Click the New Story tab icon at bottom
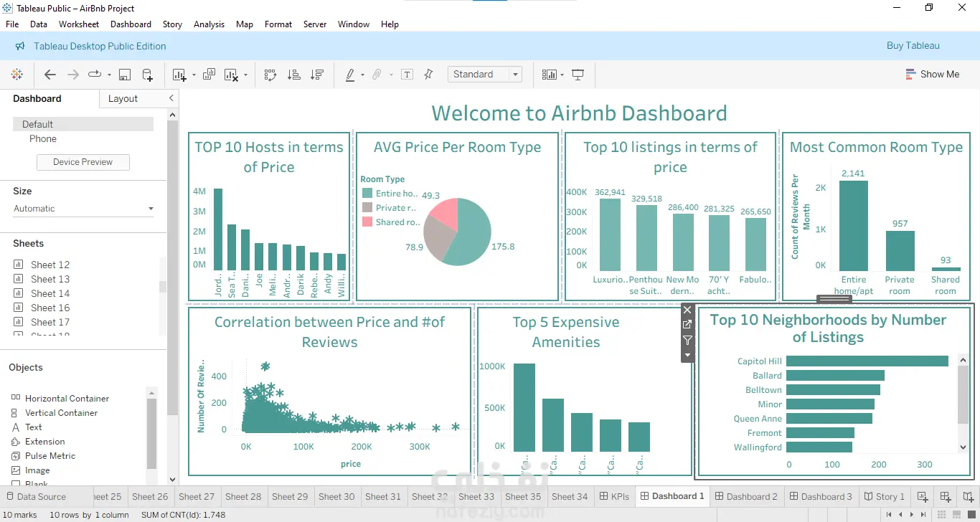980x522 pixels. pos(968,496)
